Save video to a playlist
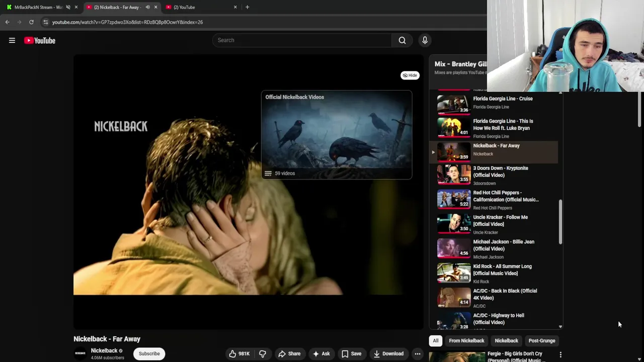The height and width of the screenshot is (362, 644). (x=351, y=354)
